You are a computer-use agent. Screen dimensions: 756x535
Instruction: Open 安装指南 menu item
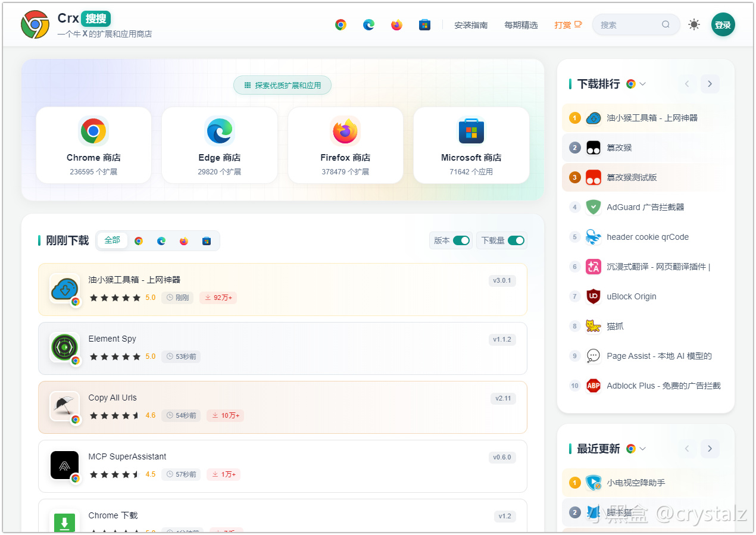point(471,25)
